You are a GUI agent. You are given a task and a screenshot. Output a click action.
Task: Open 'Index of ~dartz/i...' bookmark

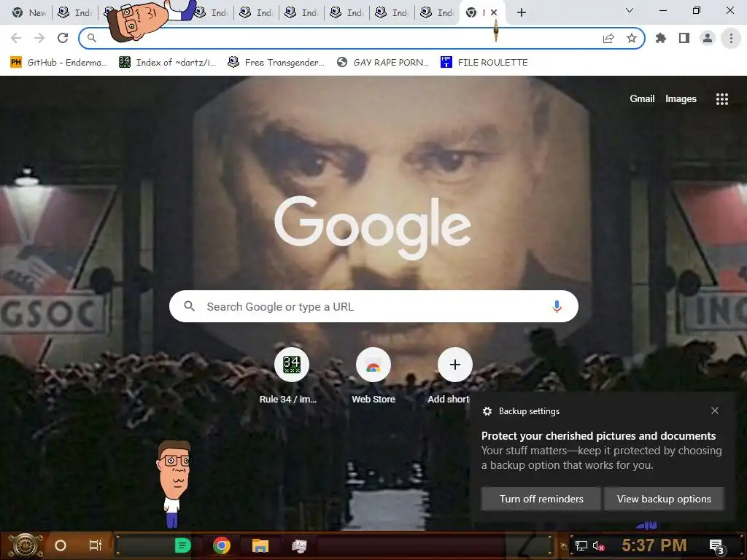point(167,63)
